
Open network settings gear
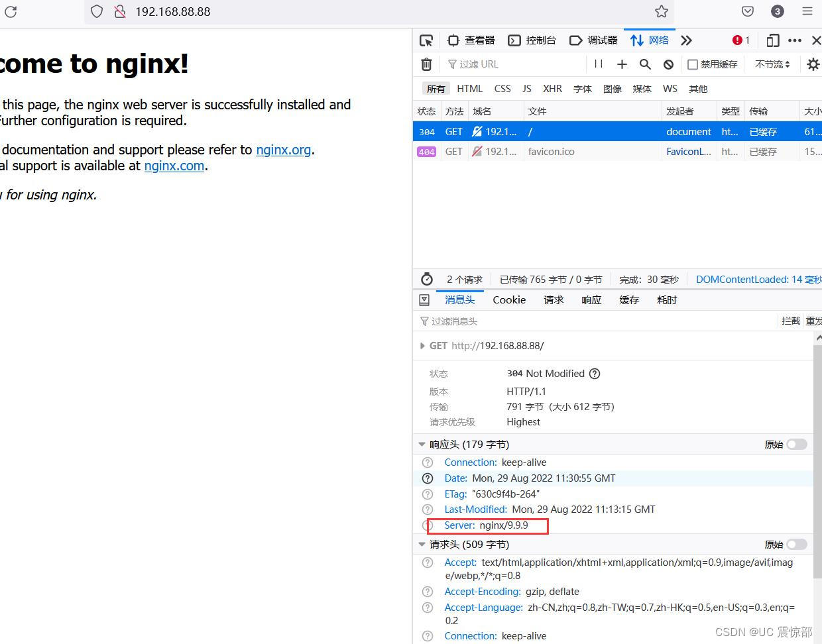(x=813, y=64)
